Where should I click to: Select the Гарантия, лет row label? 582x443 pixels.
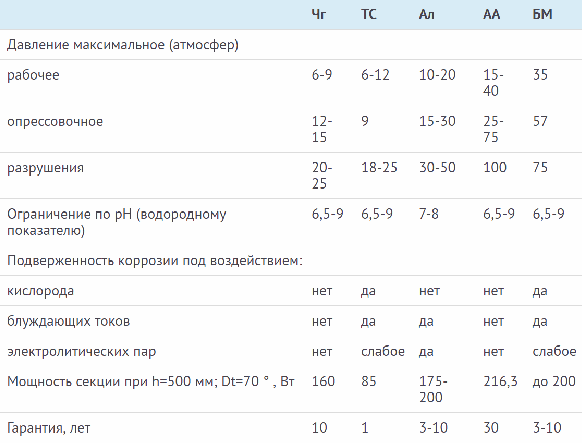click(x=49, y=428)
